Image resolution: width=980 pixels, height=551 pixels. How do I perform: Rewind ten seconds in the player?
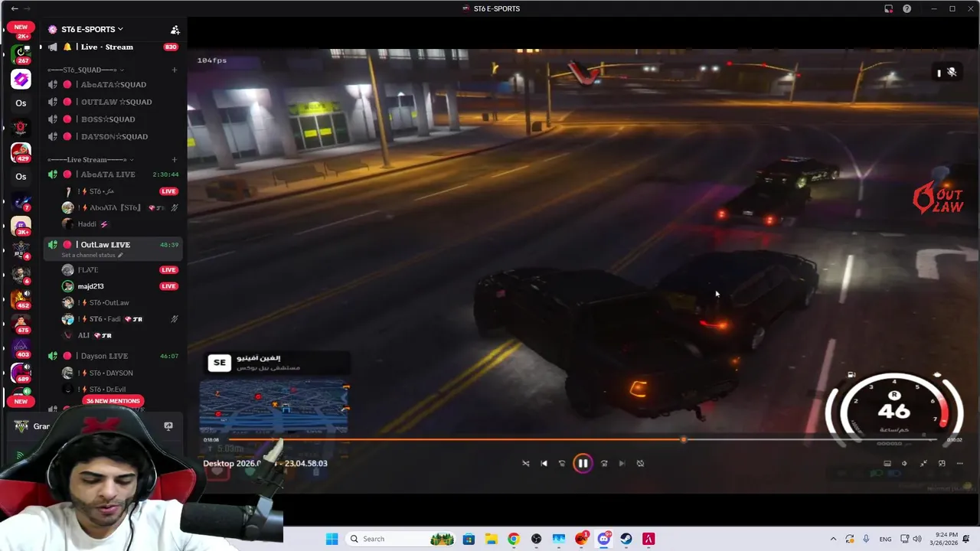point(562,463)
